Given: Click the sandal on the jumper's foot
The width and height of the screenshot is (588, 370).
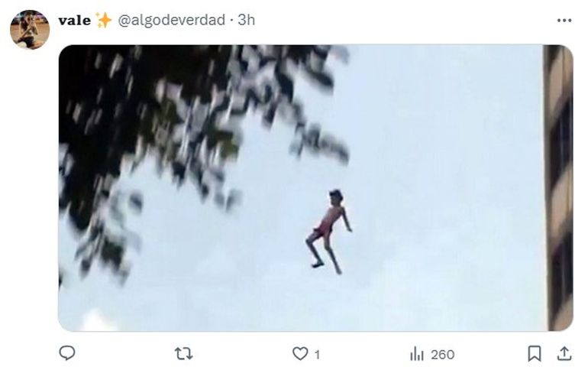Looking at the screenshot, I should (x=318, y=265).
